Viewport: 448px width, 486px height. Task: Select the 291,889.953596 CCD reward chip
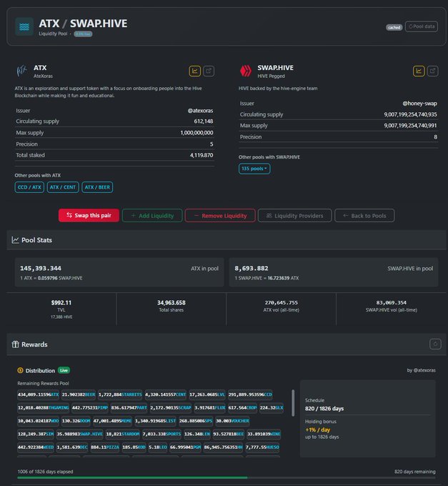coord(250,395)
